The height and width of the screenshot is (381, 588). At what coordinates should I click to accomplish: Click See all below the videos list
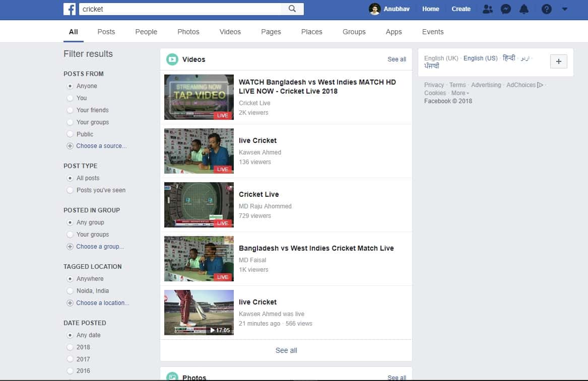(x=286, y=351)
